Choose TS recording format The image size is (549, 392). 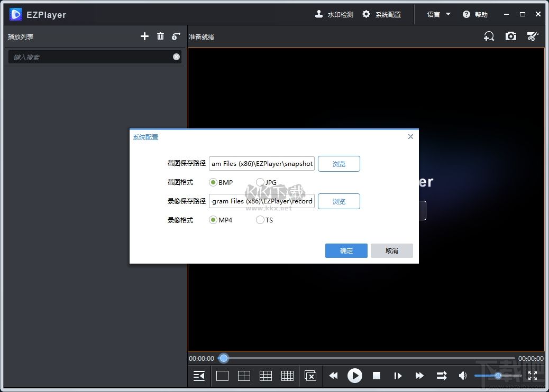coord(260,220)
